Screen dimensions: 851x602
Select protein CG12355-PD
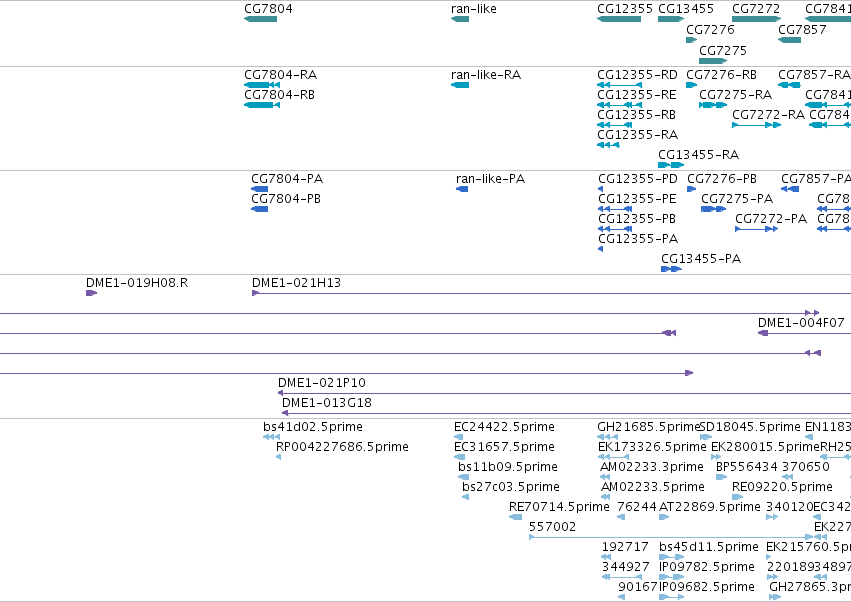[600, 189]
